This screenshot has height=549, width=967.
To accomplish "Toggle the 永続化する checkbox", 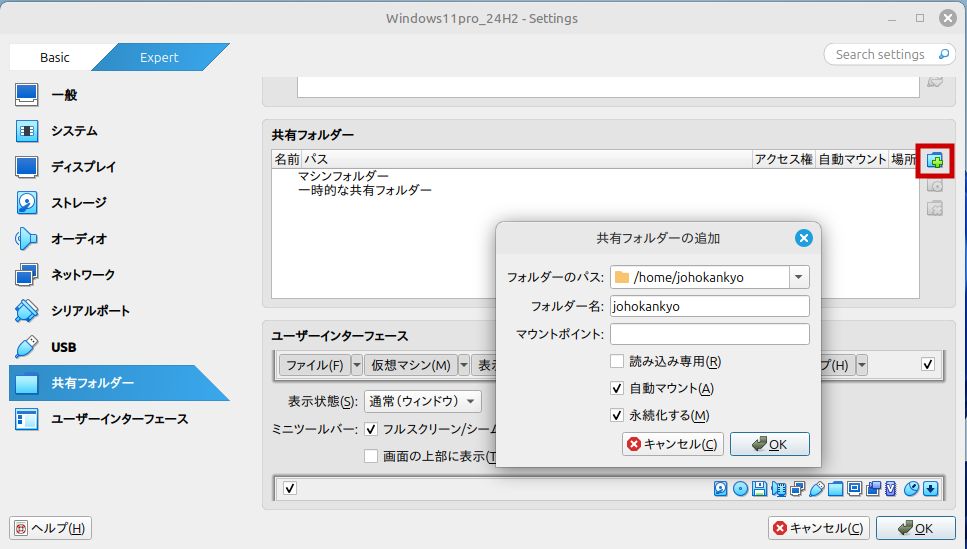I will 618,415.
